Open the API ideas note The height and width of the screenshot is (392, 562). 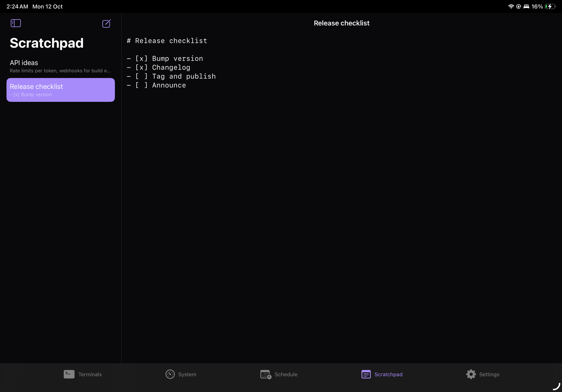click(60, 66)
